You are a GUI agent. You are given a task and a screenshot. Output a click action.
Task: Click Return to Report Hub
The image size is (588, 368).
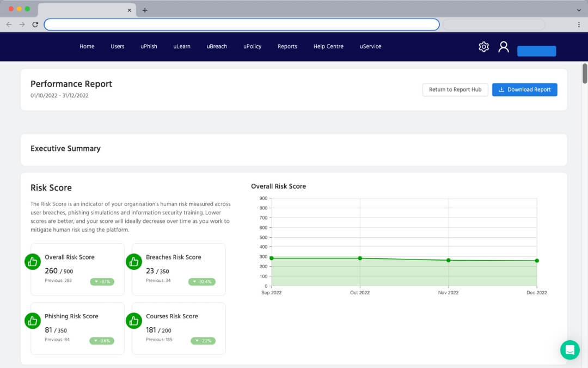point(455,89)
